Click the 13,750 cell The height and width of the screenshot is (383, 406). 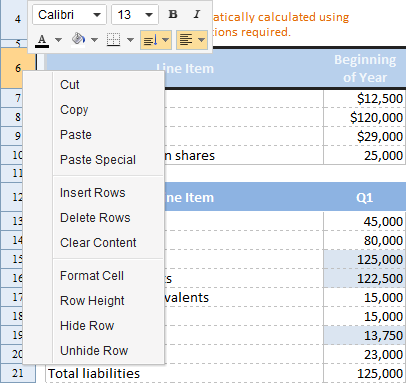coord(364,335)
